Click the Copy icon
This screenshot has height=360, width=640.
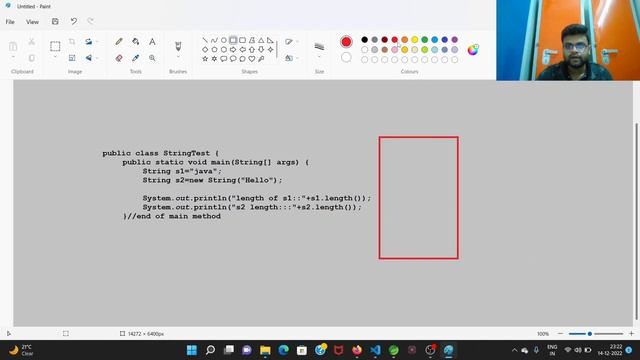31,58
